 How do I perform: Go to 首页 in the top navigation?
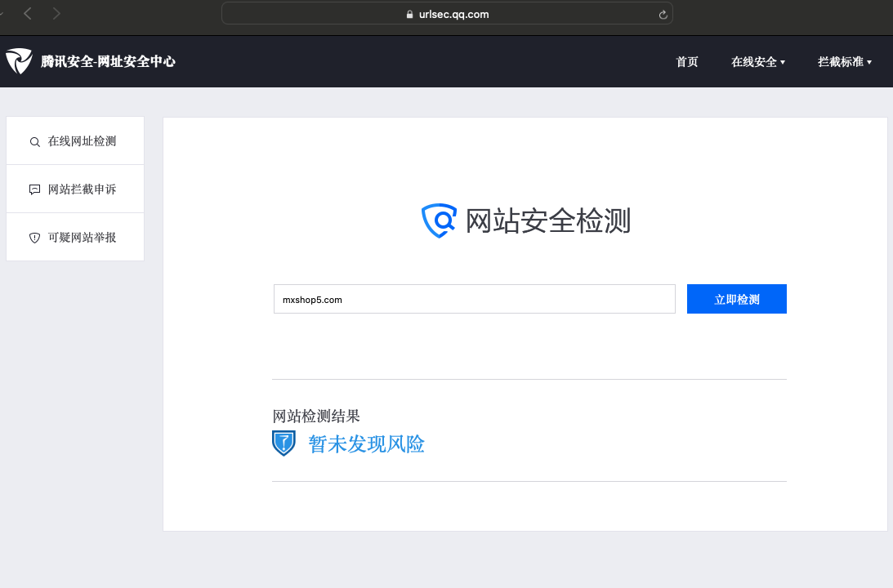[x=687, y=61]
